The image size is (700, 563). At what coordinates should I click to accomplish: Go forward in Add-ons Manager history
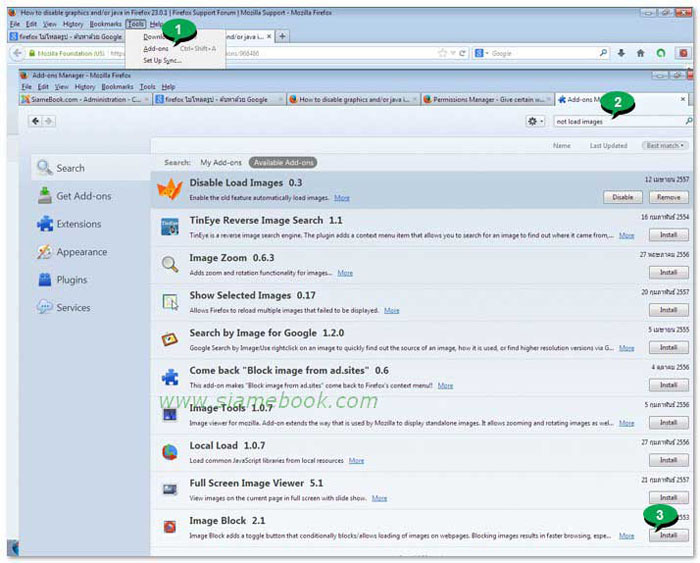49,121
